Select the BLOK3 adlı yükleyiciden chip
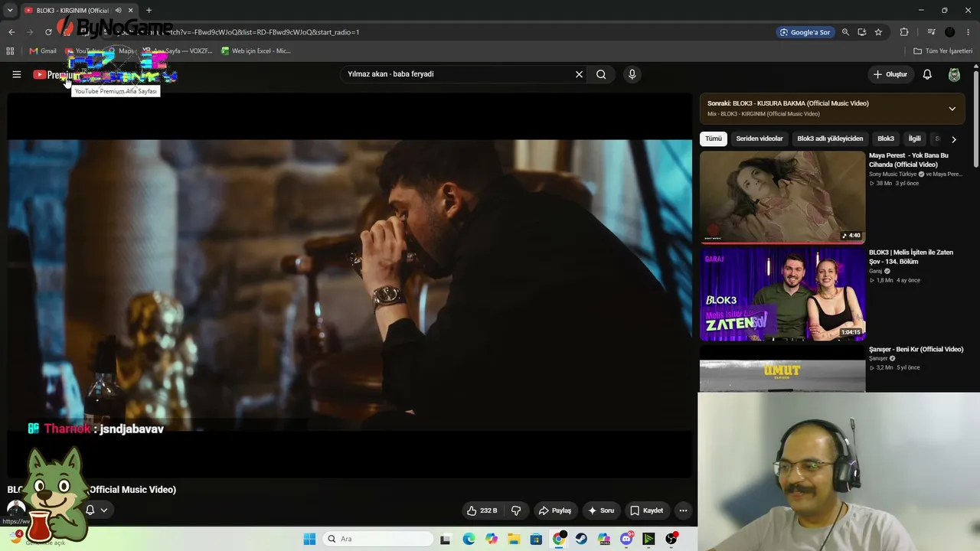980x551 pixels. tap(830, 139)
